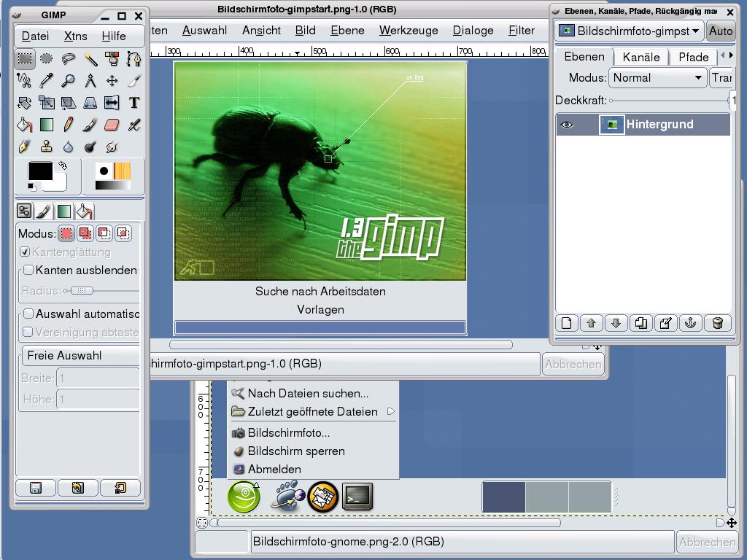Image resolution: width=747 pixels, height=560 pixels.
Task: Open the layer Modus Normal dropdown
Action: [x=658, y=77]
